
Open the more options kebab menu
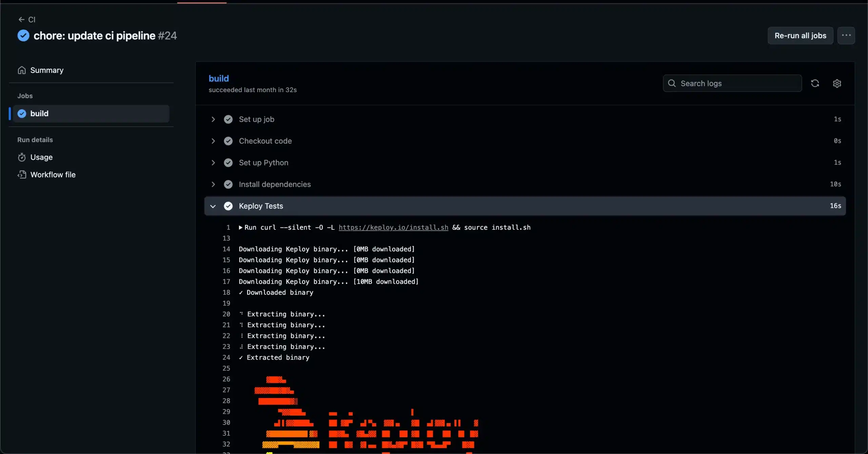[847, 35]
